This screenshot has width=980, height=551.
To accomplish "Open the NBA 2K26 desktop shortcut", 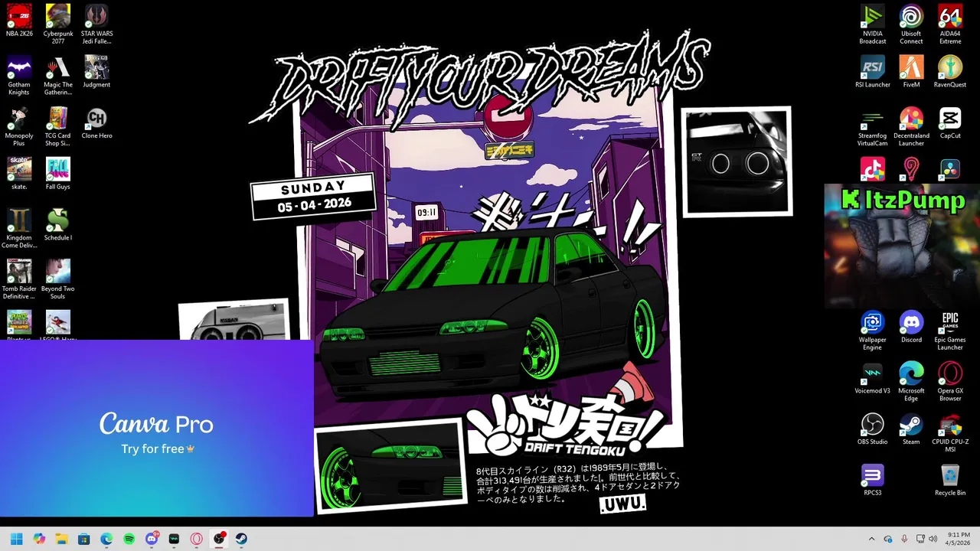I will tap(19, 24).
